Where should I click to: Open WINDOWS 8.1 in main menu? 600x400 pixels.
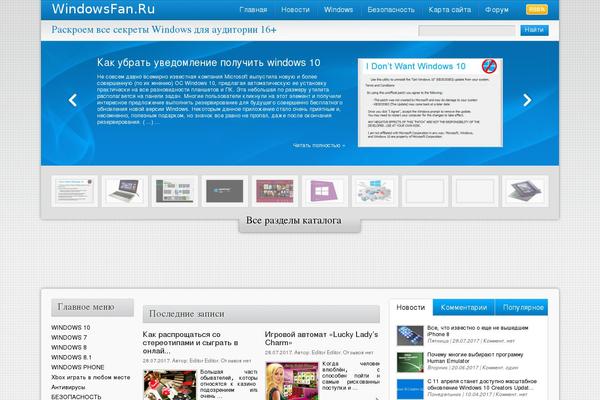tap(71, 358)
